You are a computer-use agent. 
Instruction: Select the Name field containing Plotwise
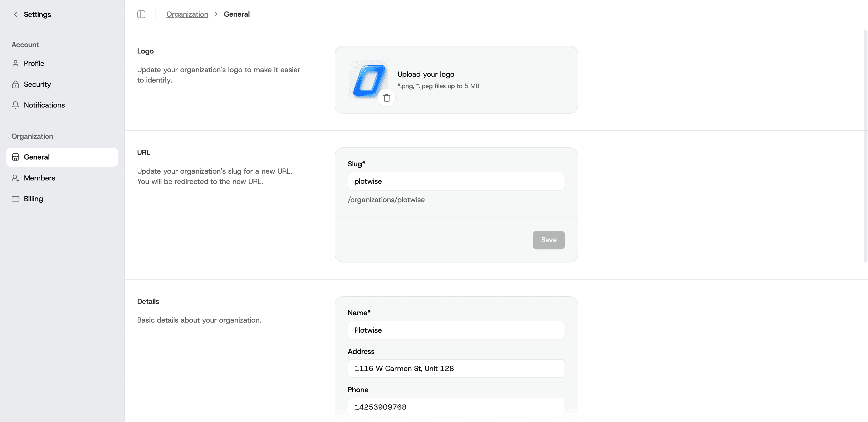click(x=456, y=330)
